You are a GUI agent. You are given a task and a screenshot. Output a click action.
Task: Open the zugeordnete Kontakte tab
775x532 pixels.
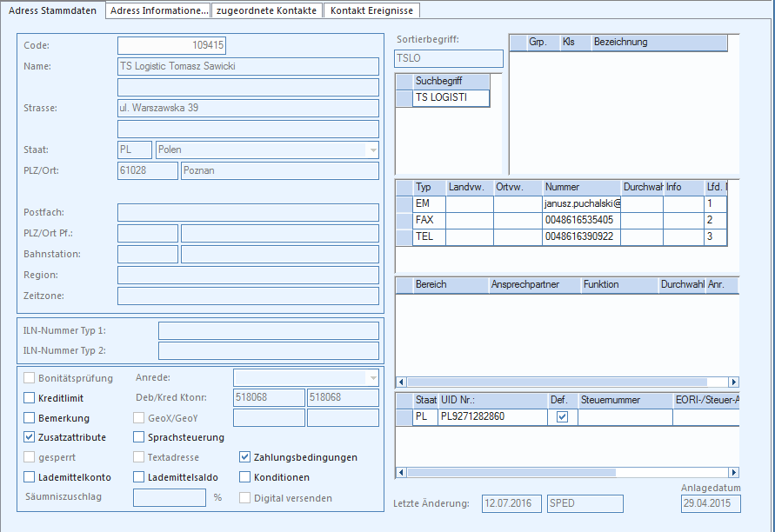(x=267, y=10)
